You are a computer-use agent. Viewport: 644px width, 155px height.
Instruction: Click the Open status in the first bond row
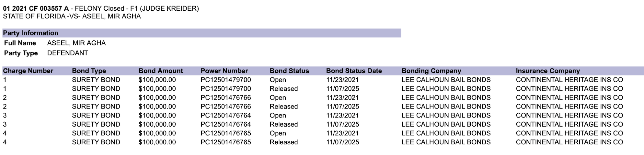278,80
